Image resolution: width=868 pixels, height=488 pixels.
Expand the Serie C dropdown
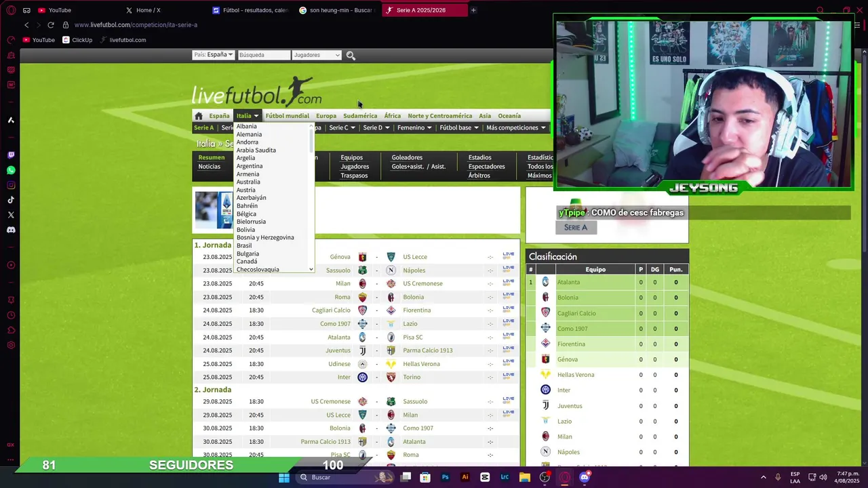coord(342,127)
